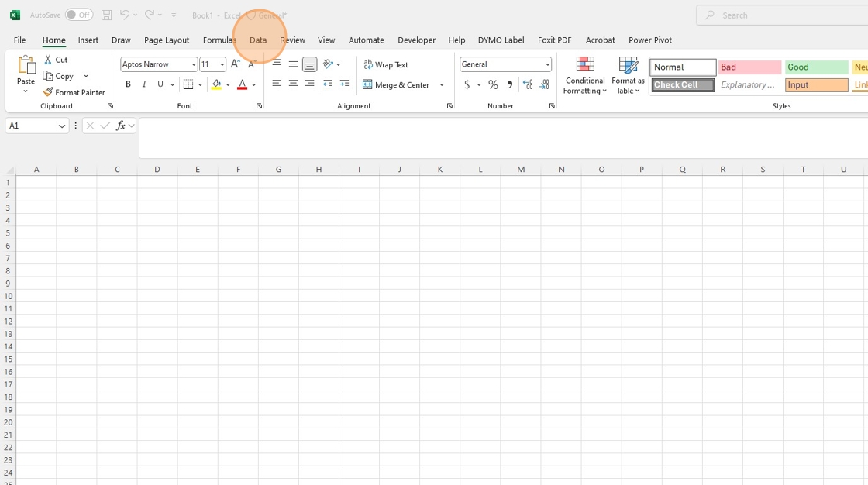Top align cell content
The height and width of the screenshot is (485, 868).
[277, 64]
